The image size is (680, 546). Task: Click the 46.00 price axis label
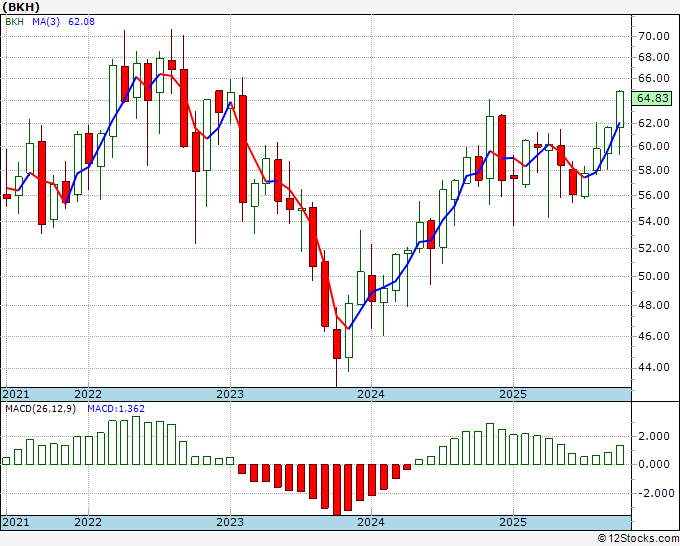[x=654, y=336]
